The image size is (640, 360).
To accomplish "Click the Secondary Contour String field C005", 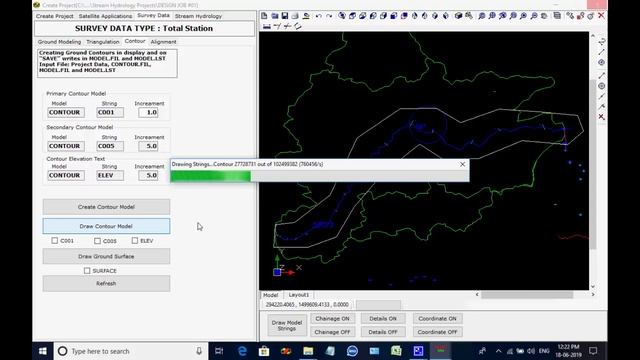I will click(110, 146).
